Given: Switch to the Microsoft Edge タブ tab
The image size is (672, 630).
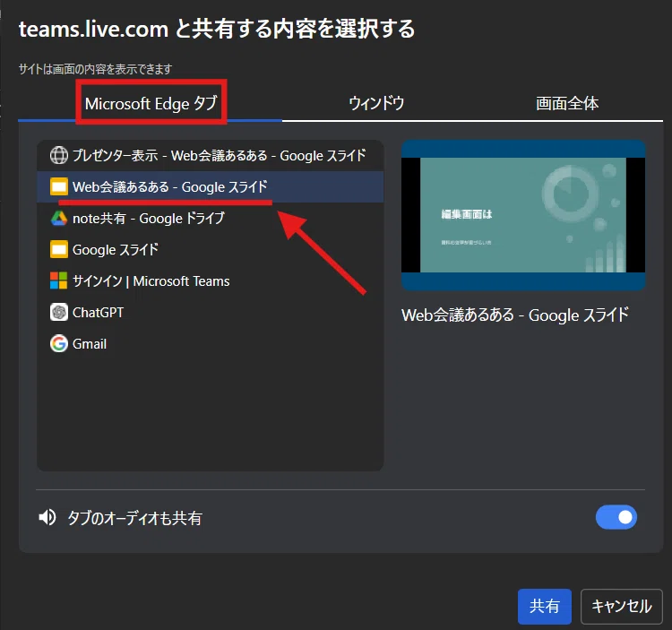Looking at the screenshot, I should [151, 103].
